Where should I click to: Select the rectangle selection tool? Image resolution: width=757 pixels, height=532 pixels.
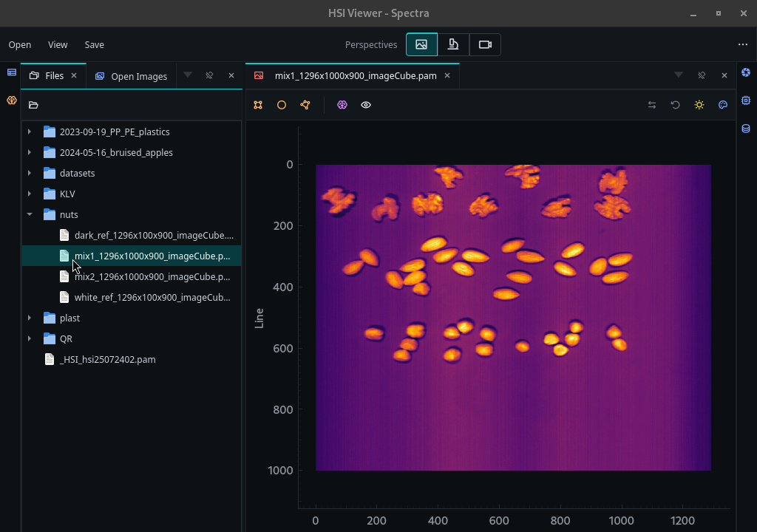coord(258,105)
